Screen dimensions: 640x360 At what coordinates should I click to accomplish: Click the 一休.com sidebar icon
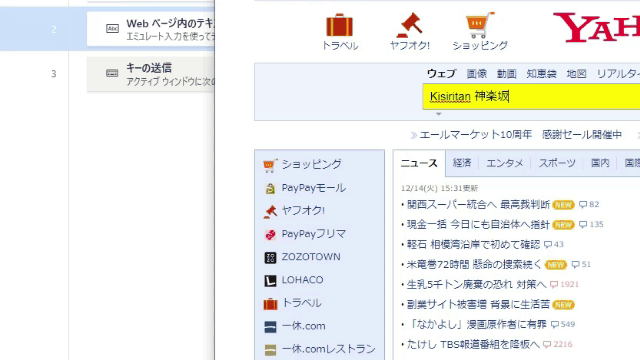click(x=270, y=327)
